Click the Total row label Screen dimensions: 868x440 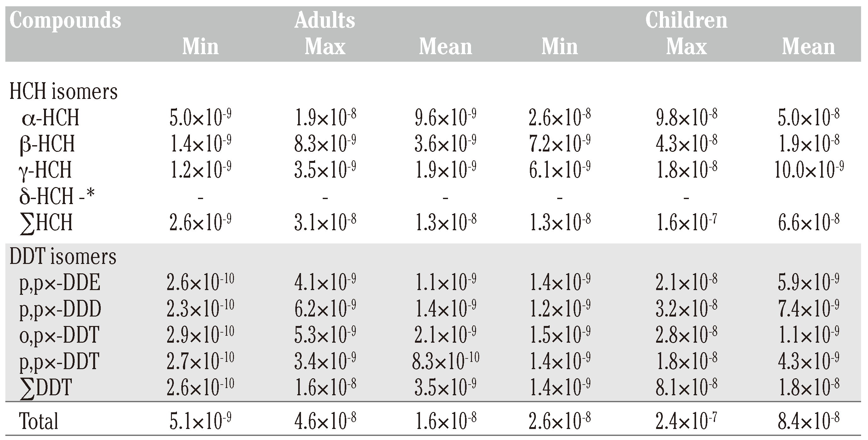39,421
